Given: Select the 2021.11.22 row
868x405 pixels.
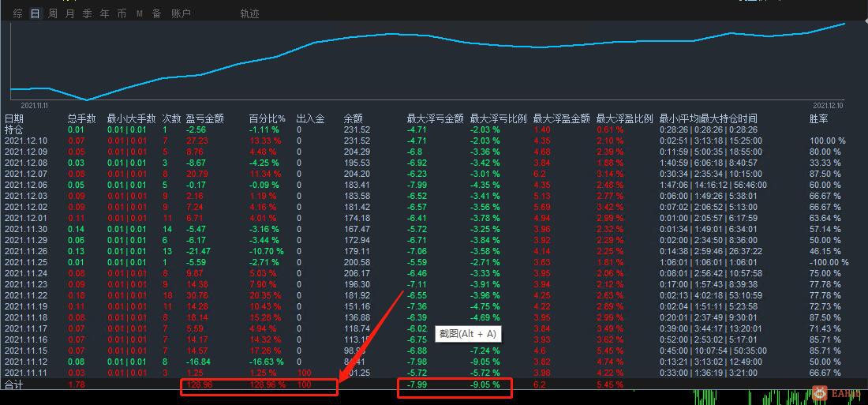Looking at the screenshot, I should coord(425,295).
